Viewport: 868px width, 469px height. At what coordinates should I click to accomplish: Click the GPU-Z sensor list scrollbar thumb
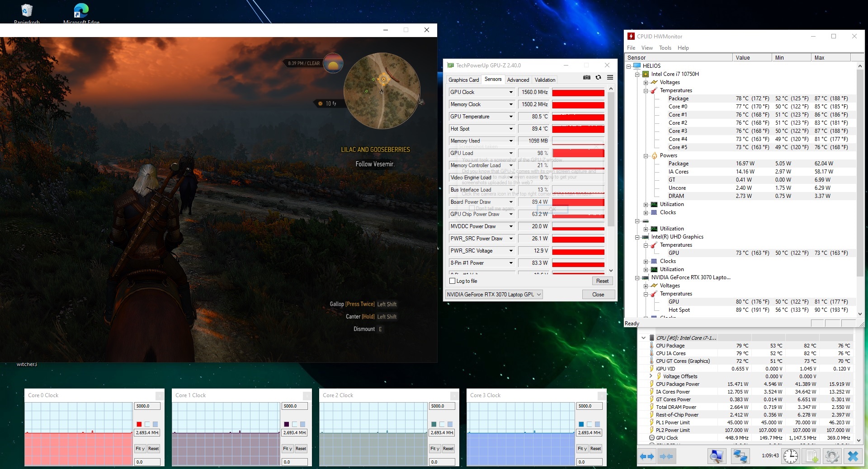(x=611, y=159)
